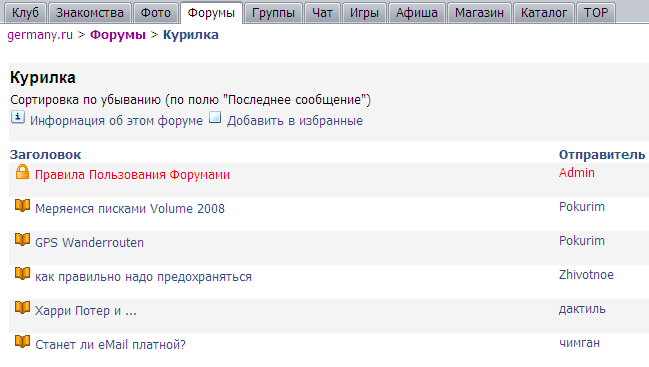Sort by the Заголовок column header
The width and height of the screenshot is (649, 367).
click(x=46, y=154)
